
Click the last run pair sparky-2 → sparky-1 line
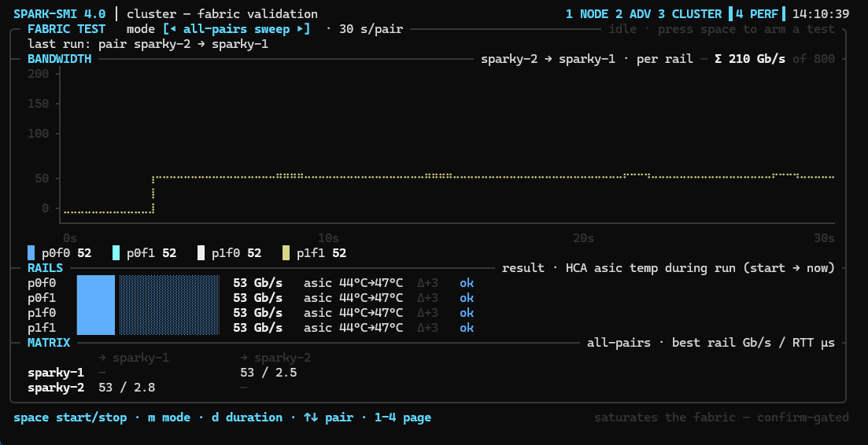pos(148,44)
